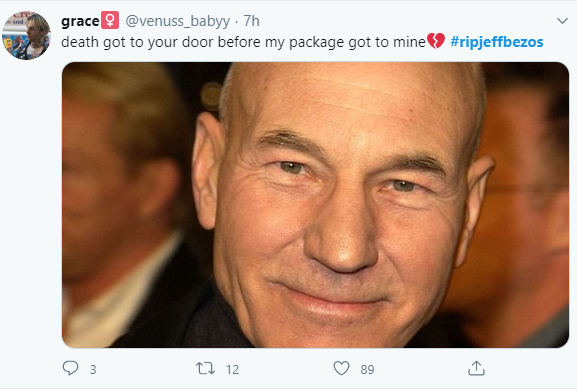
Task: Click the tweet text about the package
Action: [243, 42]
